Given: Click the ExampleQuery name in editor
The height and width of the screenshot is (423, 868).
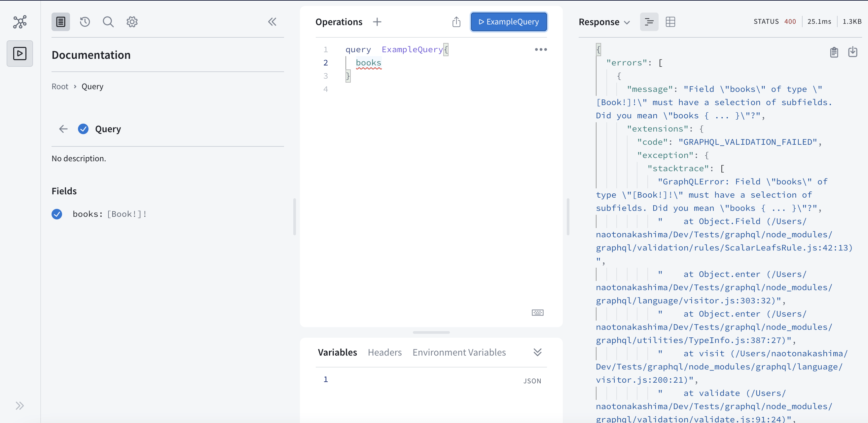Looking at the screenshot, I should [412, 50].
